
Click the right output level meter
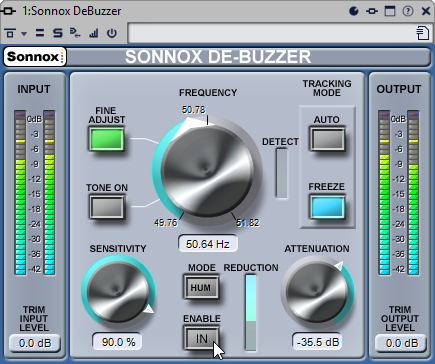click(413, 193)
